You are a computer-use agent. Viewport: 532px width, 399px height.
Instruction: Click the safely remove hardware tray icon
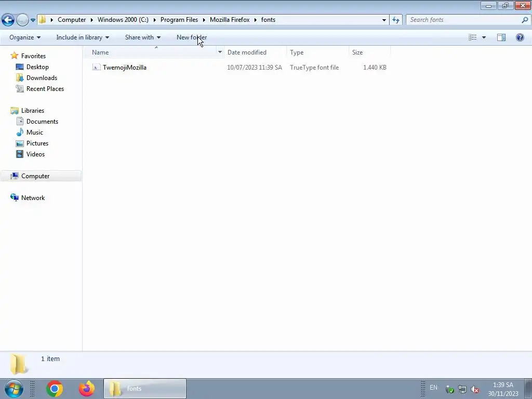(449, 389)
